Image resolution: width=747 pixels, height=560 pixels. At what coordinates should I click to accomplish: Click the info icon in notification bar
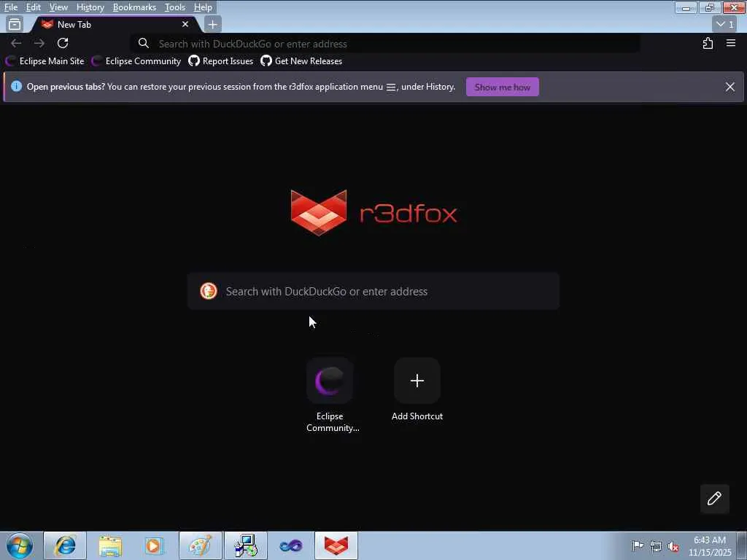pyautogui.click(x=16, y=86)
